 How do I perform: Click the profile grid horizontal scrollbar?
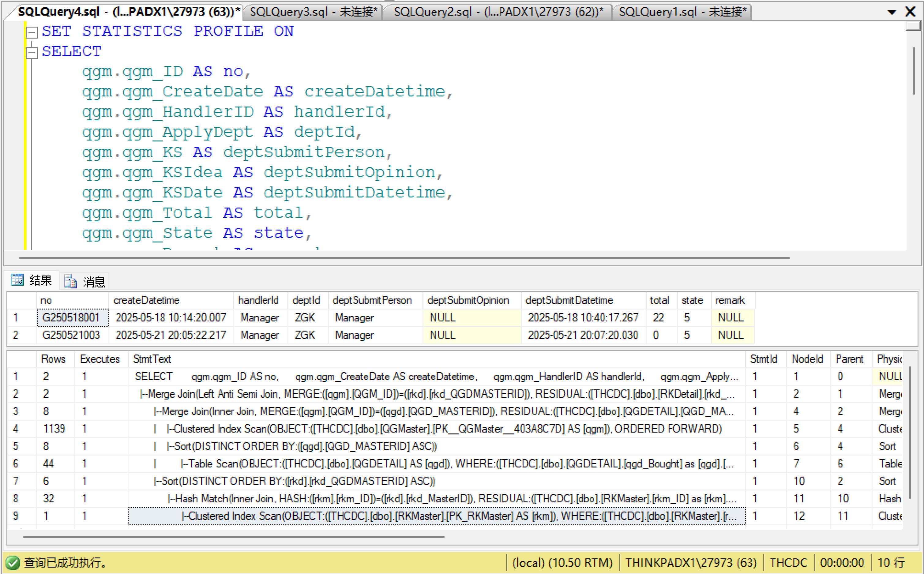[x=234, y=537]
